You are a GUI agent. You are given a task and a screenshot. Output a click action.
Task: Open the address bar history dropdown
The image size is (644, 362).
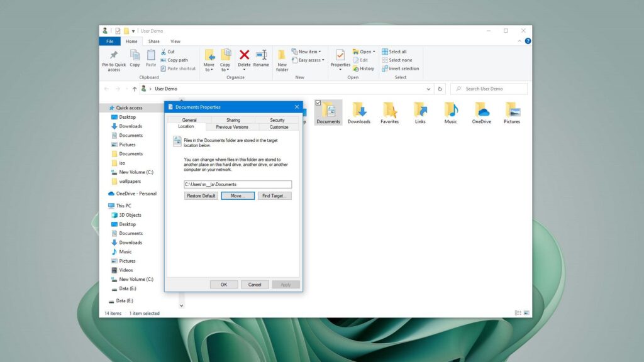(429, 89)
